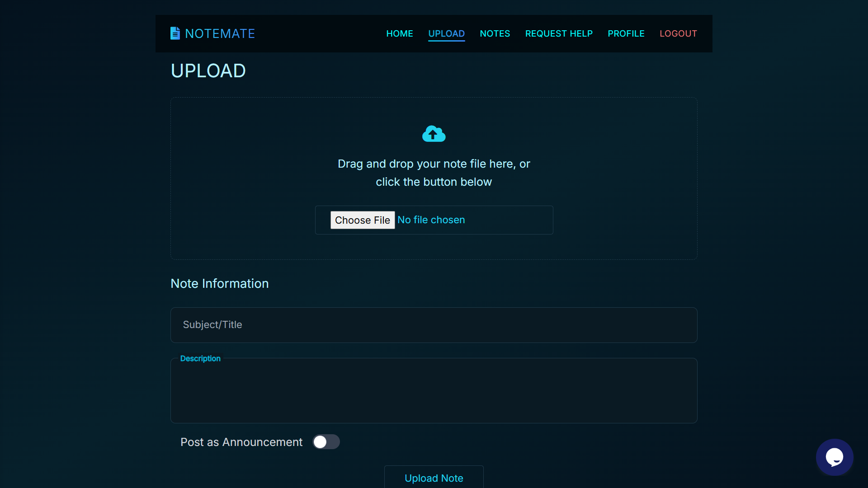Click the 'No file chosen' label
868x488 pixels.
coord(431,220)
